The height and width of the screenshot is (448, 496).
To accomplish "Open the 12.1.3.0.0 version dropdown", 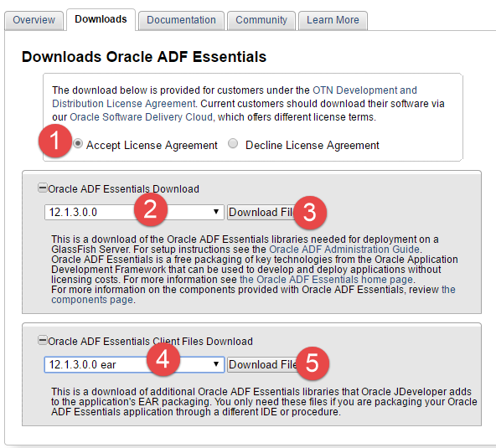I will [x=134, y=212].
